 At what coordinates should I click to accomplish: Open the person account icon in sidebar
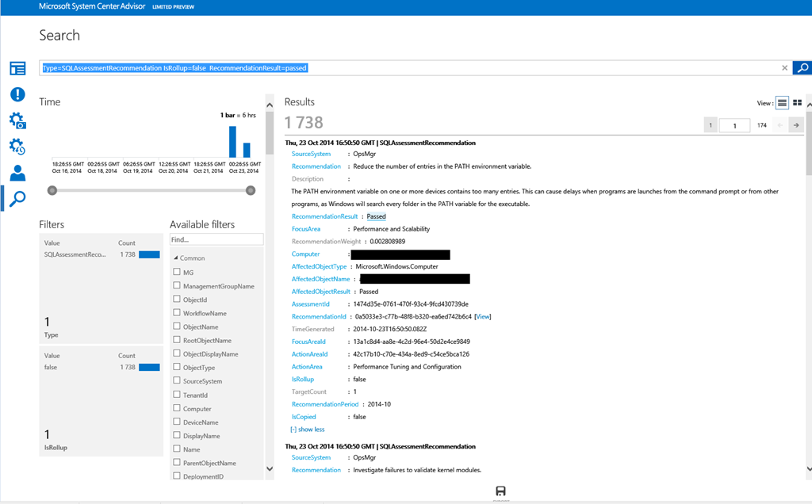point(17,173)
